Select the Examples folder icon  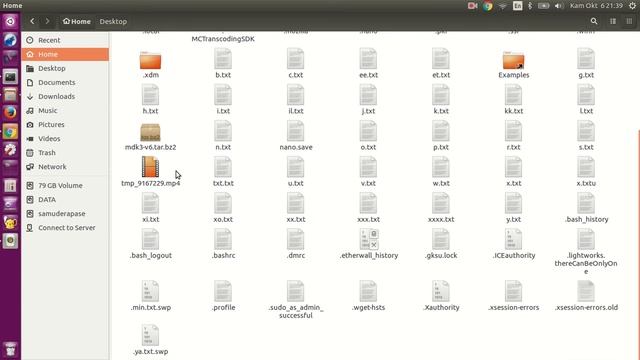(513, 60)
